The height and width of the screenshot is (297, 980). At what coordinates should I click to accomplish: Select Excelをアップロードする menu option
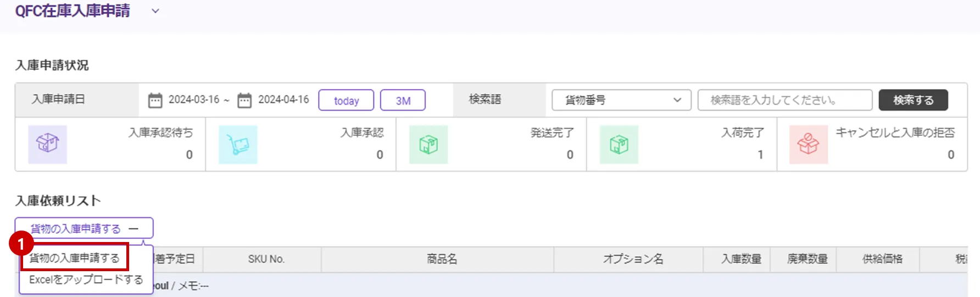click(x=86, y=280)
